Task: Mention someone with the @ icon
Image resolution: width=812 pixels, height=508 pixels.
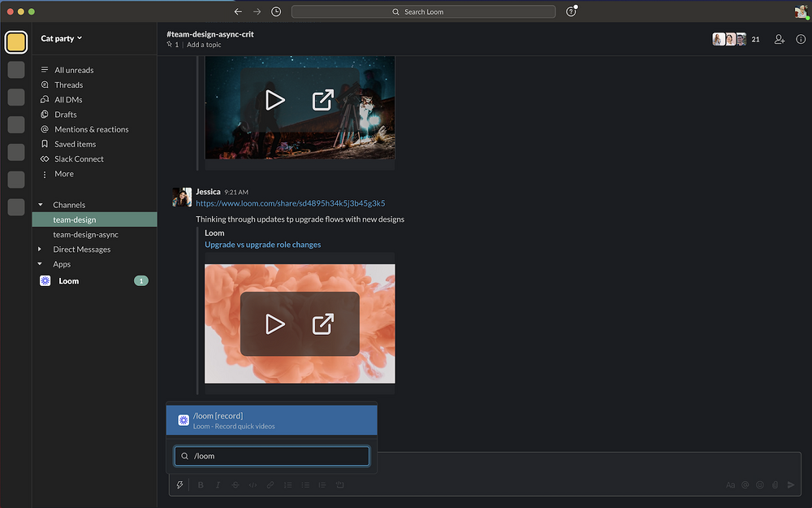Action: click(745, 485)
